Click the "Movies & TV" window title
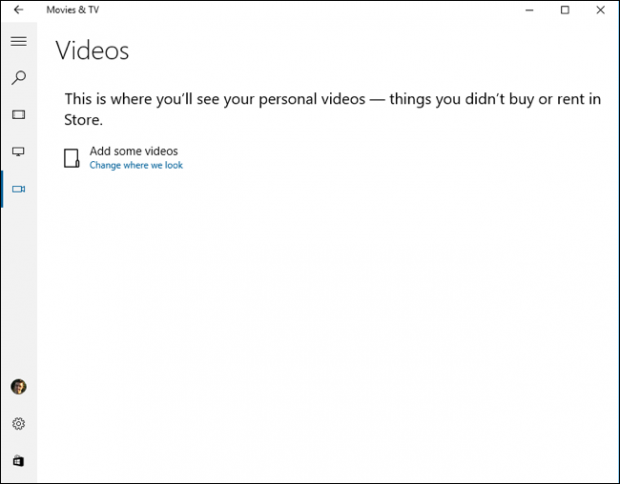 73,10
